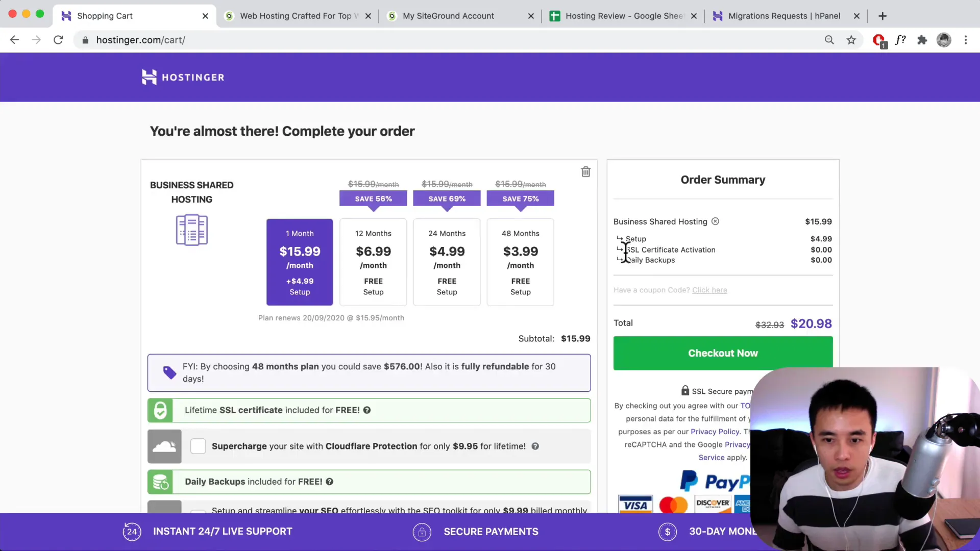
Task: Click the 24/7 live support clock icon
Action: tap(132, 532)
